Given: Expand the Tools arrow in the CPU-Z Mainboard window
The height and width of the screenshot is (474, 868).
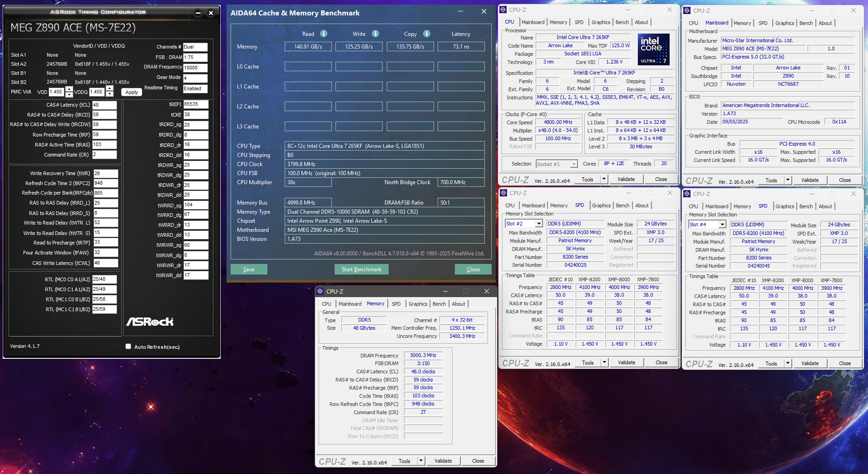Looking at the screenshot, I should (x=788, y=180).
